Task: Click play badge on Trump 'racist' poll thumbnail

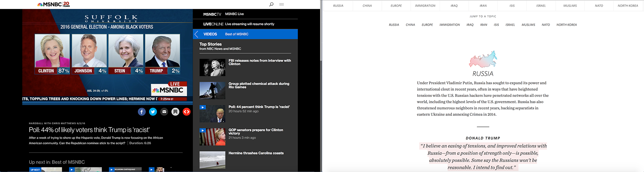Action: (x=203, y=107)
